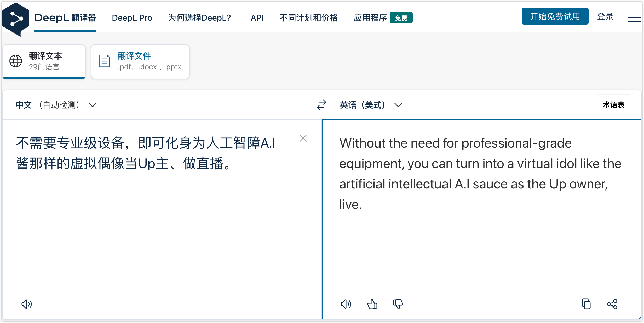
Task: Click the DeepL hexagon logo
Action: click(16, 19)
